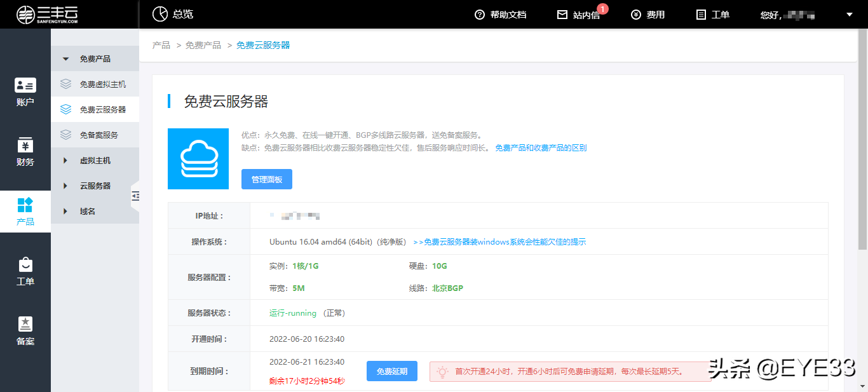Open the 站内信 envelope icon
868x392 pixels.
coord(562,15)
